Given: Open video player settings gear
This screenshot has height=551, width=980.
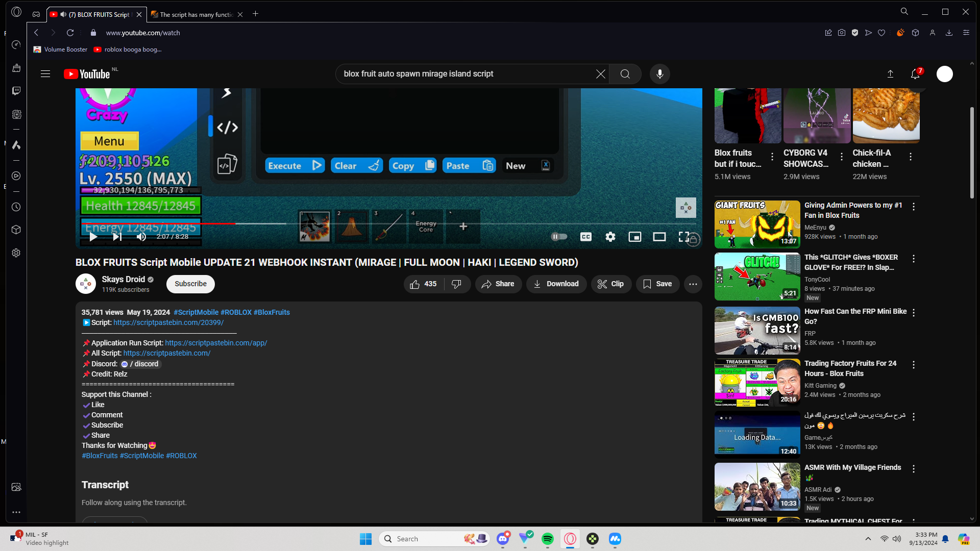Looking at the screenshot, I should pos(610,237).
